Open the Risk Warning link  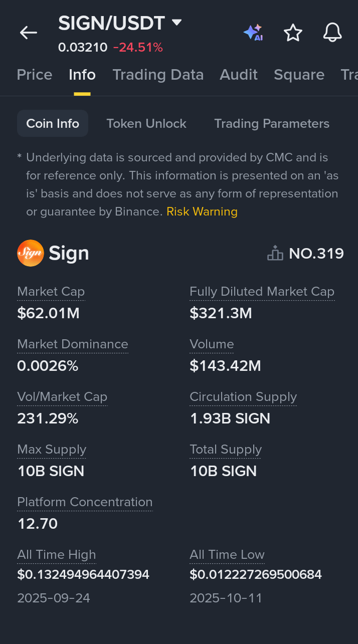[202, 211]
